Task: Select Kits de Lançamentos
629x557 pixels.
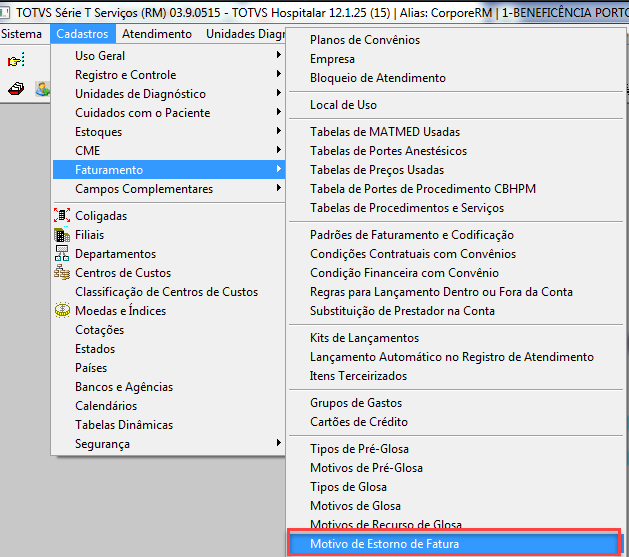Action: tap(456, 338)
